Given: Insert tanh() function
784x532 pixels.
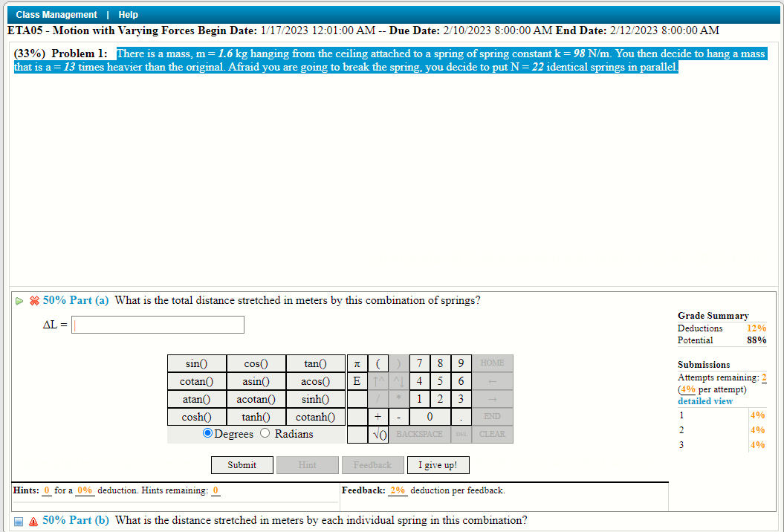Looking at the screenshot, I should tap(256, 417).
